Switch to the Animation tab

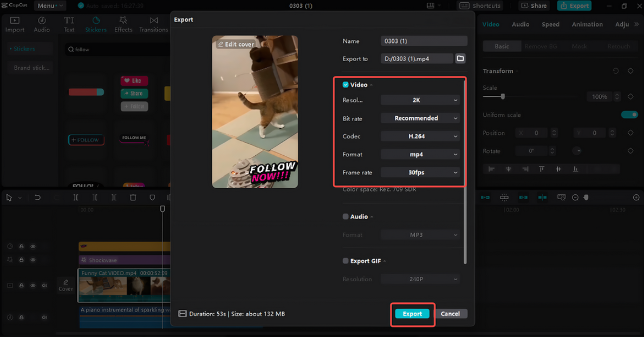[x=587, y=24]
